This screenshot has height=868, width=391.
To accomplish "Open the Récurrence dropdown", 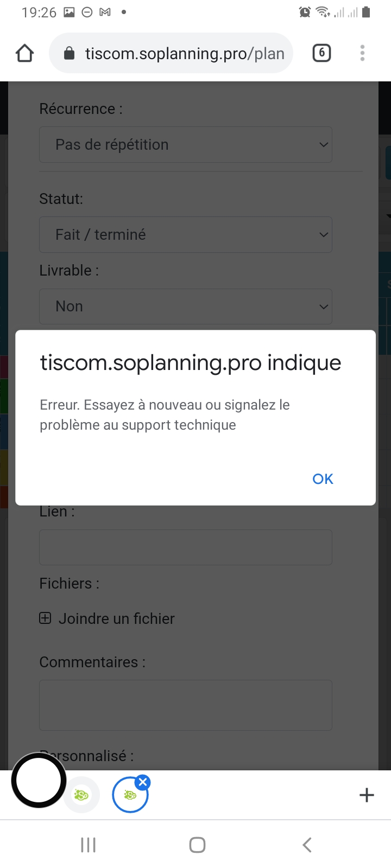I will [x=186, y=145].
